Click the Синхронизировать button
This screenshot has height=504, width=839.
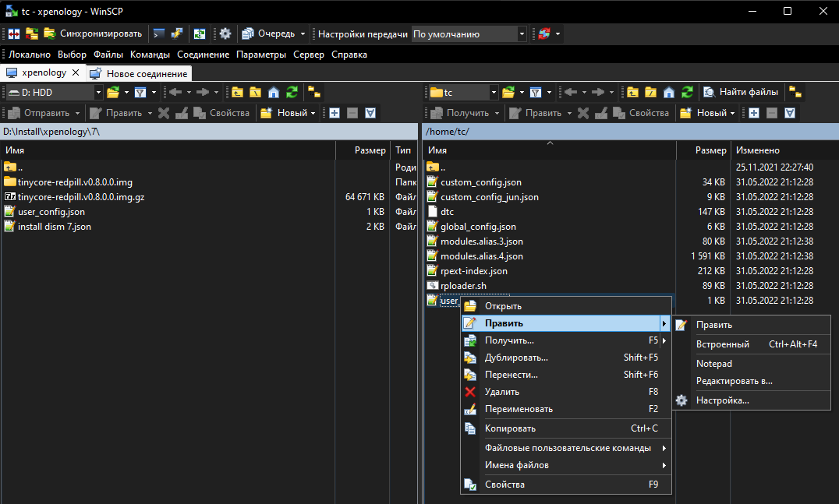point(93,33)
